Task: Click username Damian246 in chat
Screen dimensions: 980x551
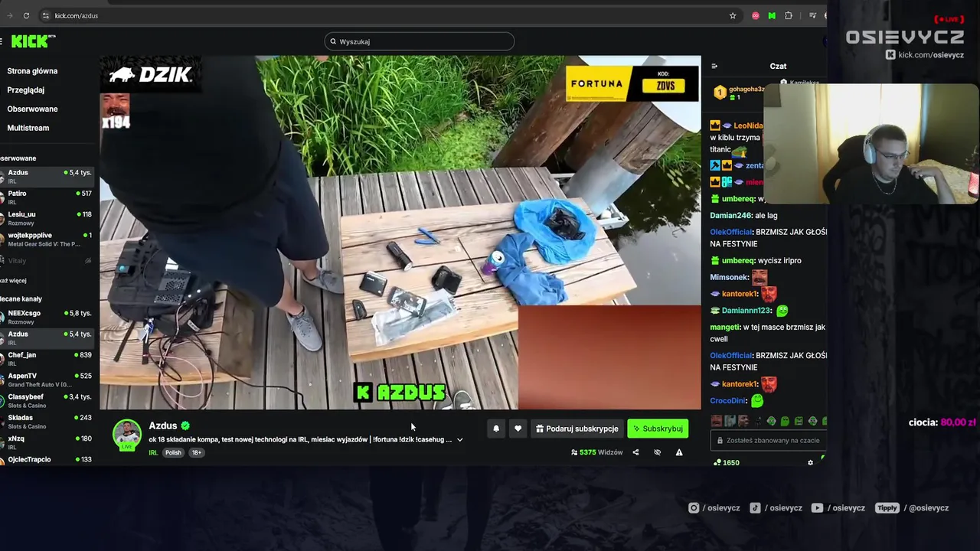Action: point(731,216)
